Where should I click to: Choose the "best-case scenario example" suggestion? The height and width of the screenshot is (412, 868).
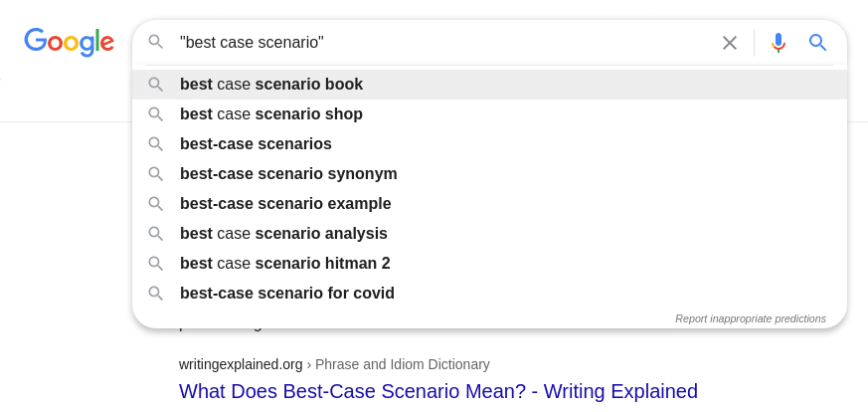click(x=285, y=204)
